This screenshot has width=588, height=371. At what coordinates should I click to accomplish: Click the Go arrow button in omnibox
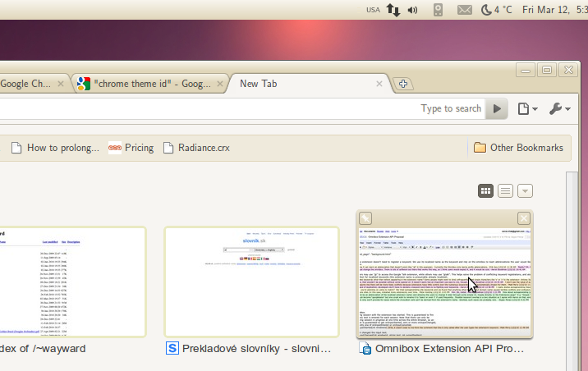pos(497,108)
